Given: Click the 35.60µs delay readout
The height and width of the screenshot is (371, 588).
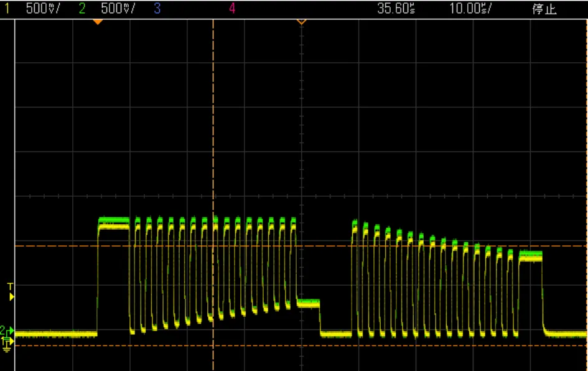Looking at the screenshot, I should click(396, 9).
